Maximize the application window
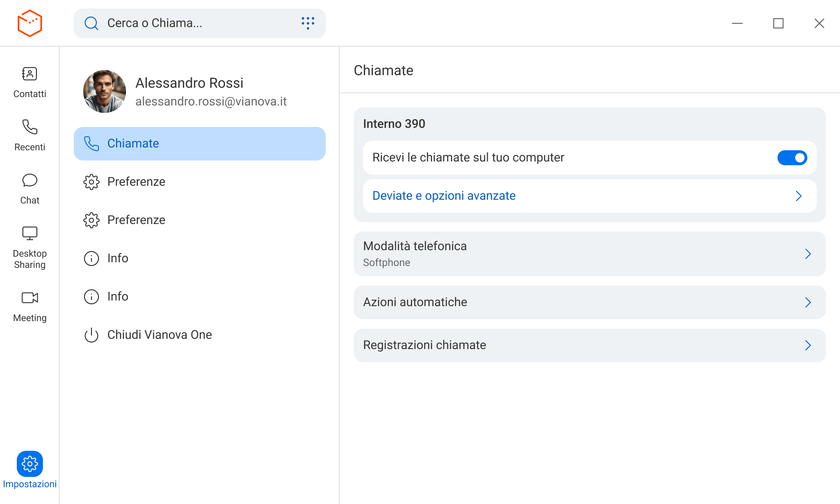The width and height of the screenshot is (840, 504). pyautogui.click(x=778, y=23)
